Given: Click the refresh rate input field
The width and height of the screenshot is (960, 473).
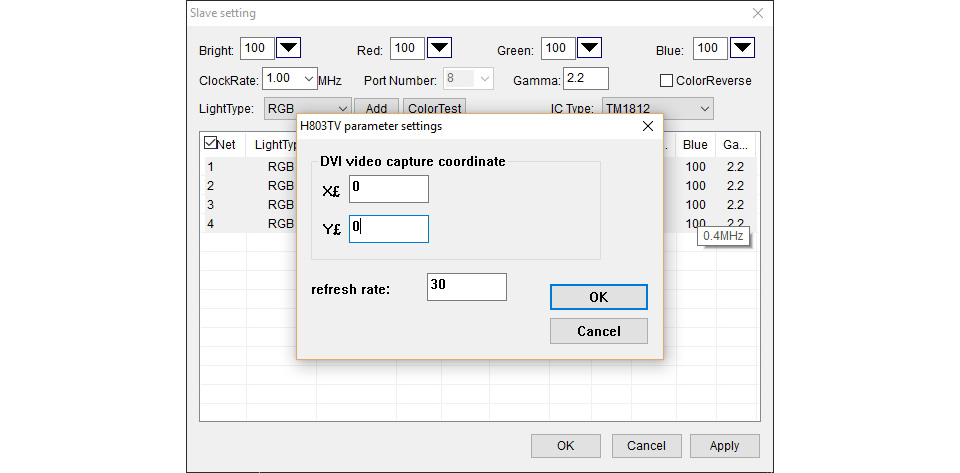Looking at the screenshot, I should pos(467,287).
